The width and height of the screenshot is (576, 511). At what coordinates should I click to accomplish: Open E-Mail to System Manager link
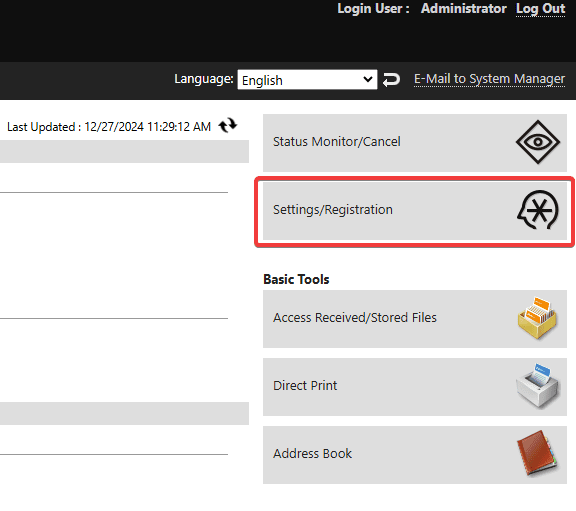pyautogui.click(x=489, y=79)
